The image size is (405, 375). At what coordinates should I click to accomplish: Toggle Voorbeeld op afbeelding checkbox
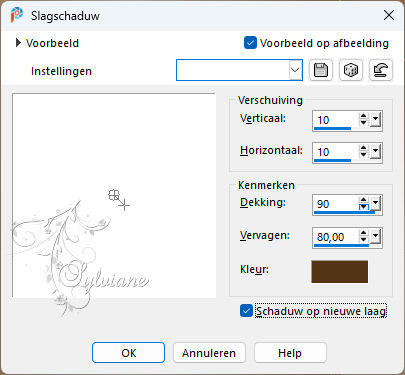tap(250, 43)
